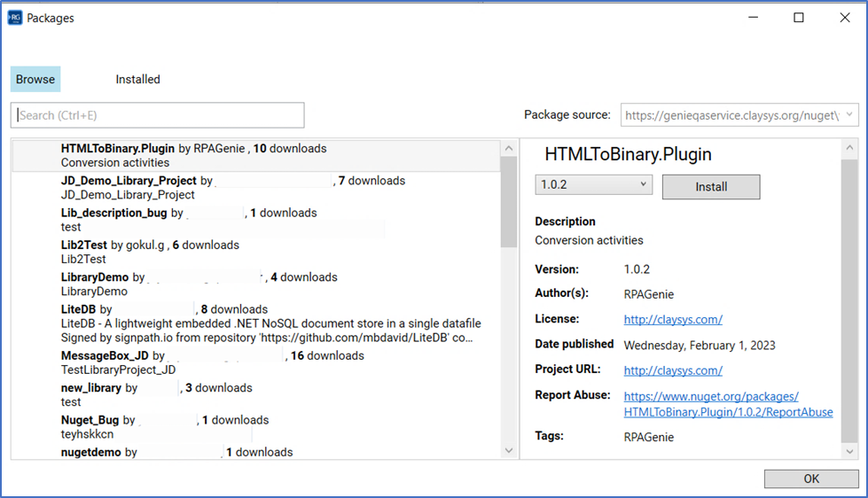868x498 pixels.
Task: Open the 1.0.2 version dropdown
Action: point(593,185)
